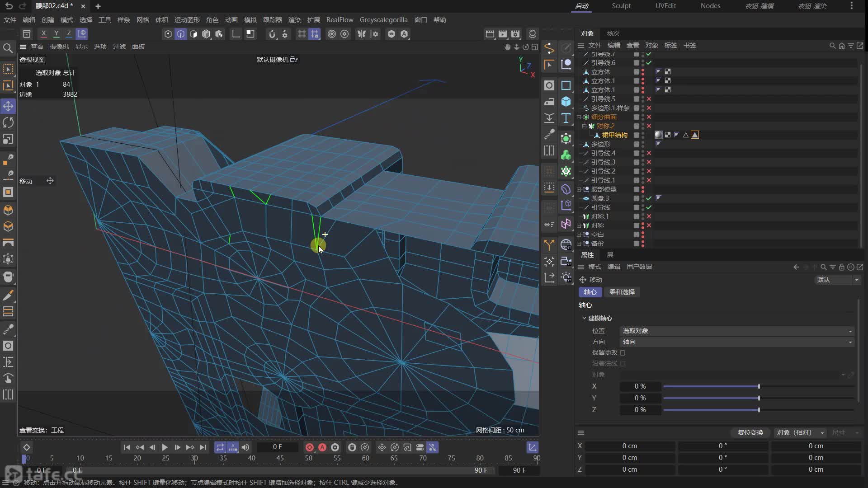Screen dimensions: 868x488
Task: Open 方向 dropdown showing 轴向
Action: [x=737, y=342]
